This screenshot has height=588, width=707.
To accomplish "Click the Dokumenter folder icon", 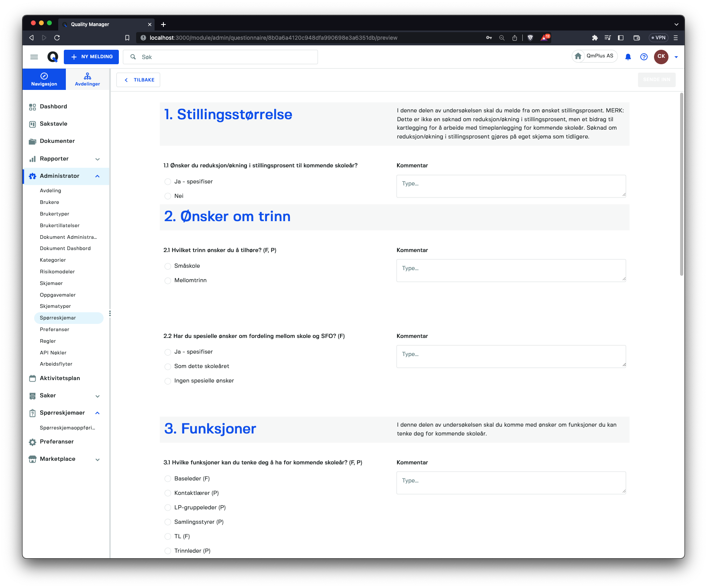I will (33, 141).
